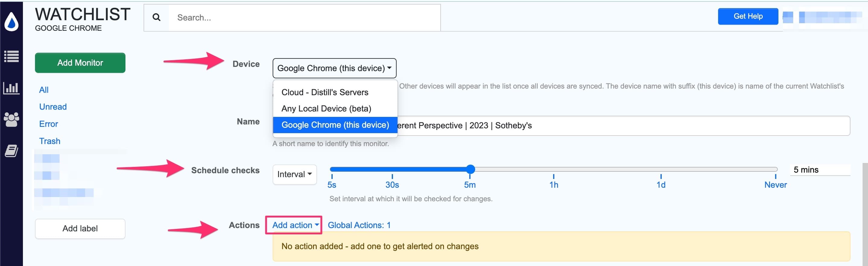
Task: Select Cloud - Distill's Servers option
Action: pos(325,92)
